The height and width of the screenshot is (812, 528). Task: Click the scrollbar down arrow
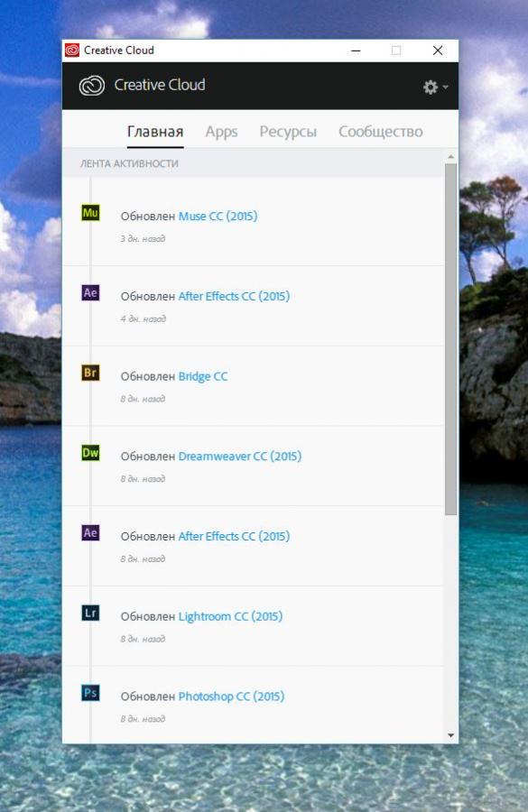click(x=450, y=735)
